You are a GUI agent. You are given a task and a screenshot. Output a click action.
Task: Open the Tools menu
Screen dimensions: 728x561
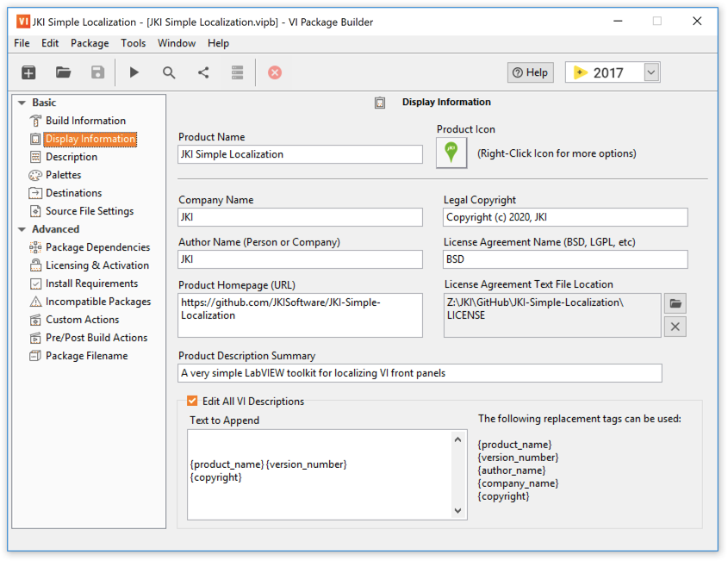point(134,43)
